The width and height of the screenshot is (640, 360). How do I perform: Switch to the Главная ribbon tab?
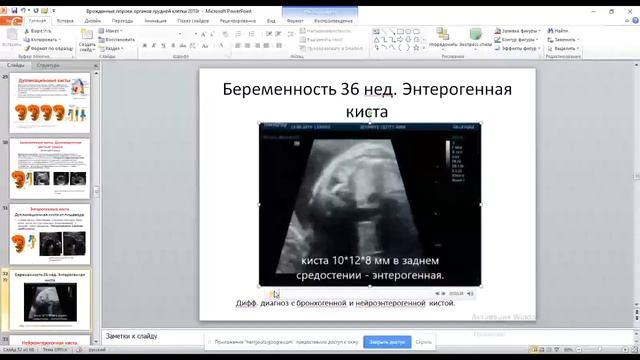point(37,20)
